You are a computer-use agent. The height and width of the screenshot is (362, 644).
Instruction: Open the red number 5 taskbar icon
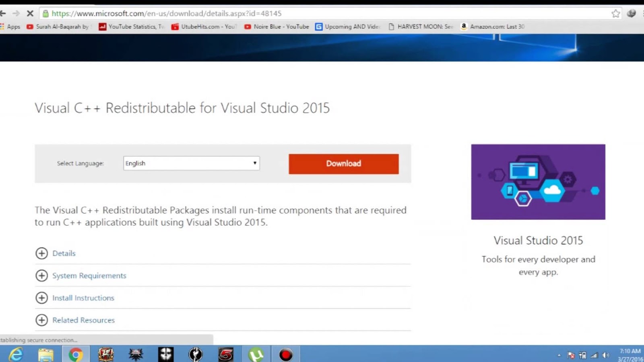[226, 354]
